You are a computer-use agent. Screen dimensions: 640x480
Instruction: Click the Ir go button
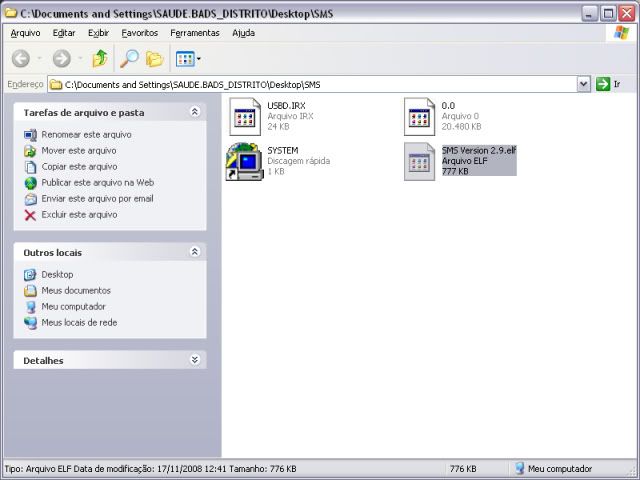click(x=609, y=84)
